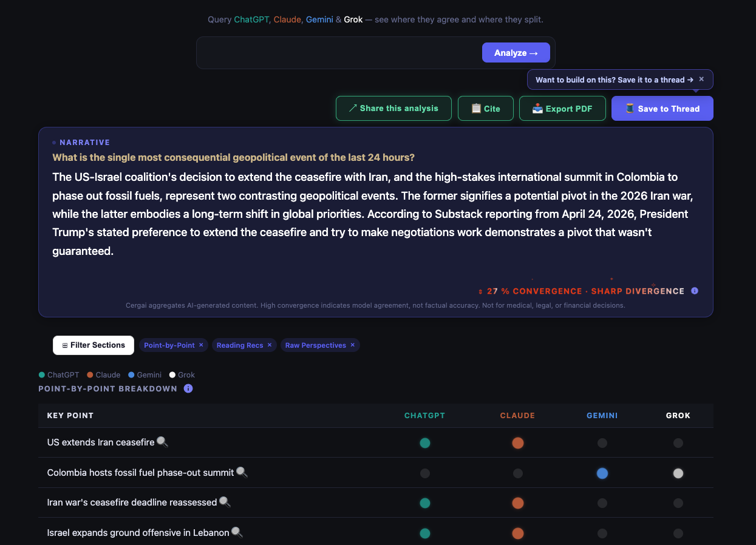Click the GEMINI column header
Screen dimensions: 756x545
pos(602,416)
